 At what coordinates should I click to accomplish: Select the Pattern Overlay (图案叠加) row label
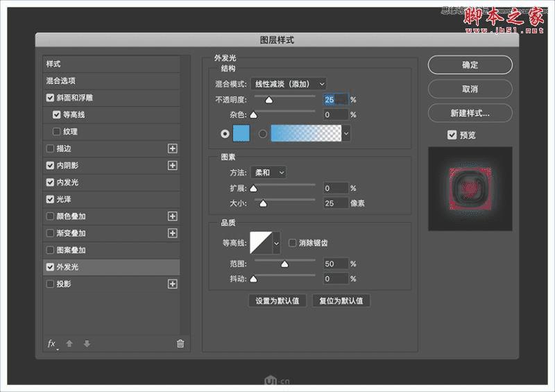pos(71,250)
